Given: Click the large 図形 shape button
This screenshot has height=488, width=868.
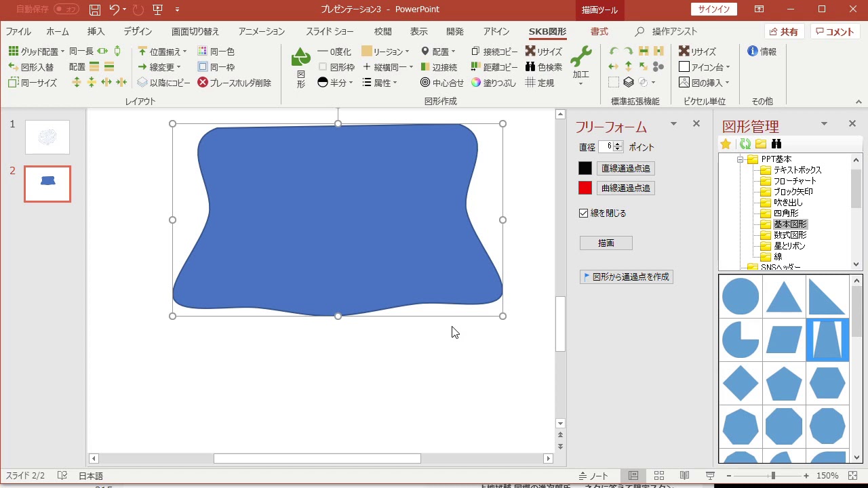Looking at the screenshot, I should [x=301, y=68].
